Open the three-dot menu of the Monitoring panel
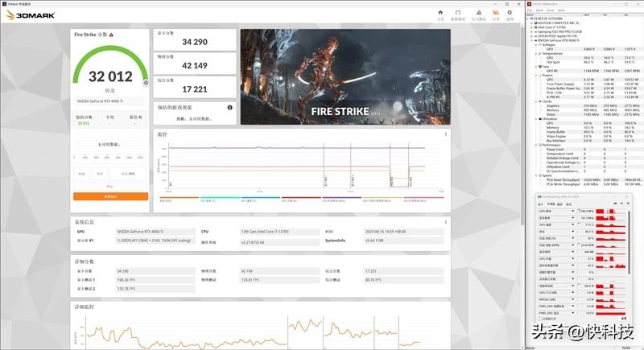This screenshot has width=644, height=350. pos(446,134)
